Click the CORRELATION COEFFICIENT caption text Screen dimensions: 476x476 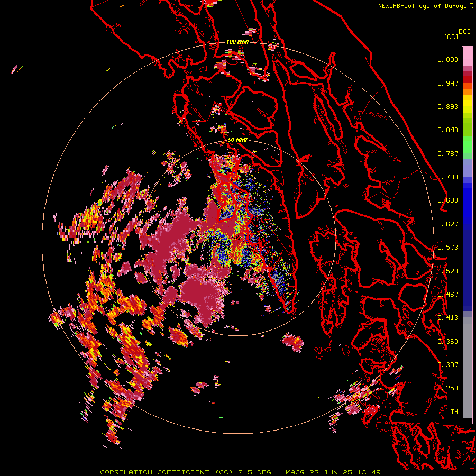coord(154,472)
